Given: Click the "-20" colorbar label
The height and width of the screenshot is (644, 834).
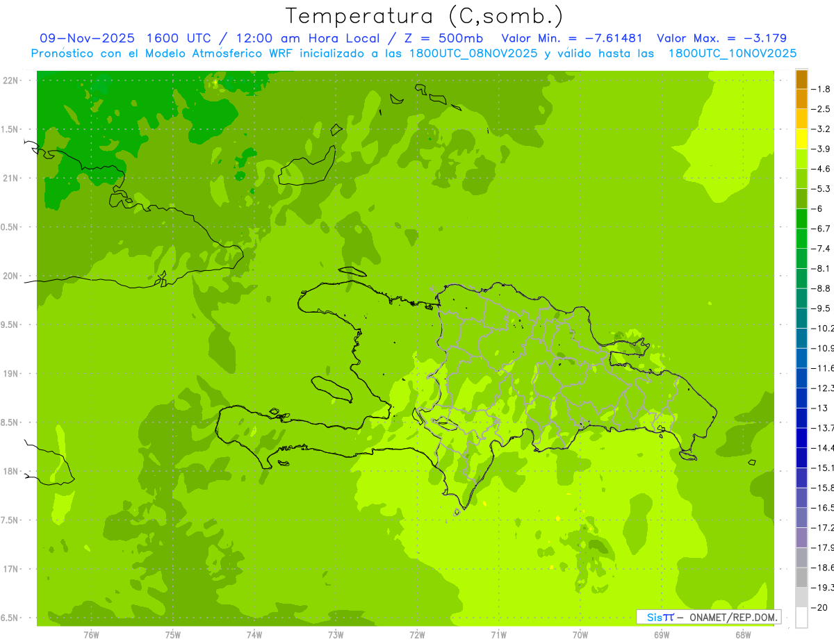Looking at the screenshot, I should point(820,607).
